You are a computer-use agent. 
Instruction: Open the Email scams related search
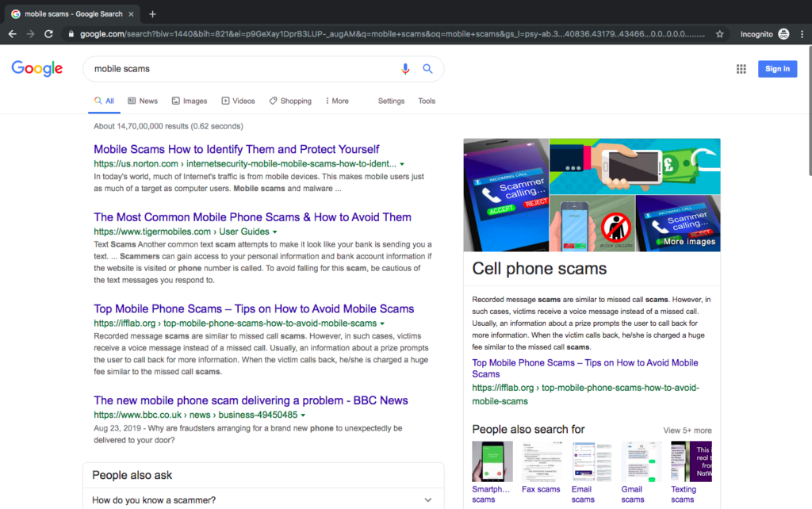(x=592, y=472)
